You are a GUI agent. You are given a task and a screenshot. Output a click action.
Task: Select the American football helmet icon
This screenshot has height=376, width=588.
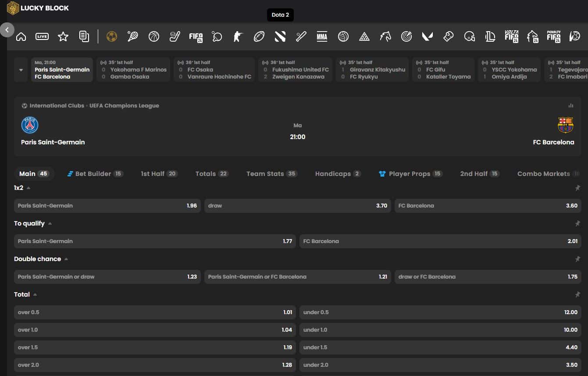point(470,37)
